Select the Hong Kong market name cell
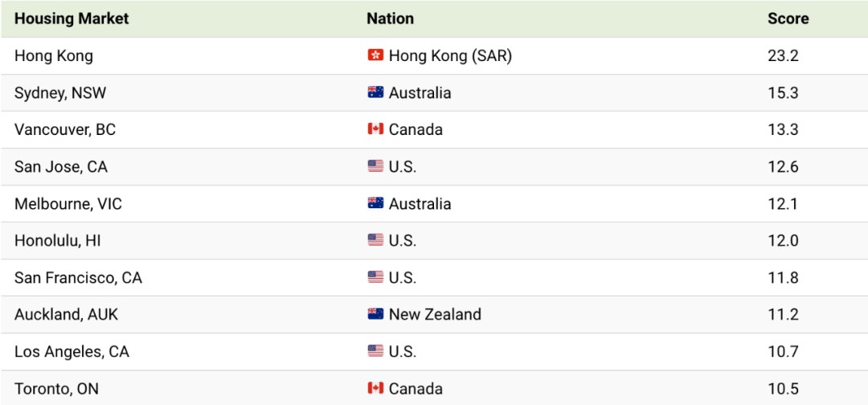The image size is (868, 405). [x=54, y=56]
